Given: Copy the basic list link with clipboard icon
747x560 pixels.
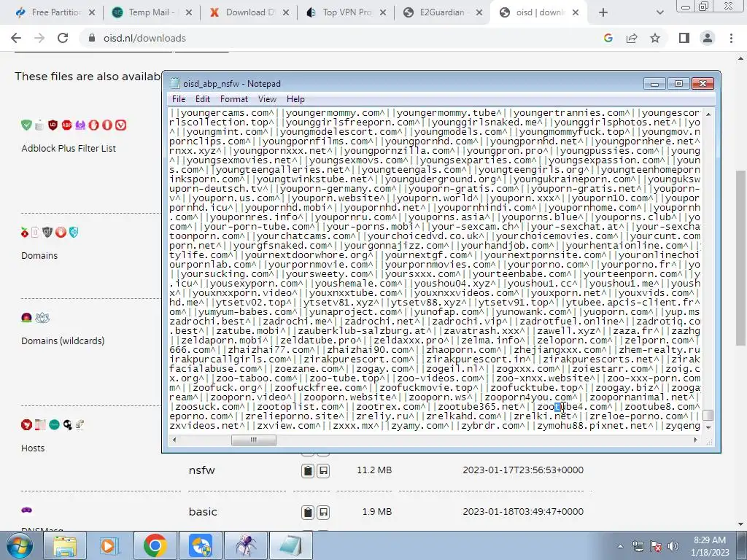Looking at the screenshot, I should 308,513.
